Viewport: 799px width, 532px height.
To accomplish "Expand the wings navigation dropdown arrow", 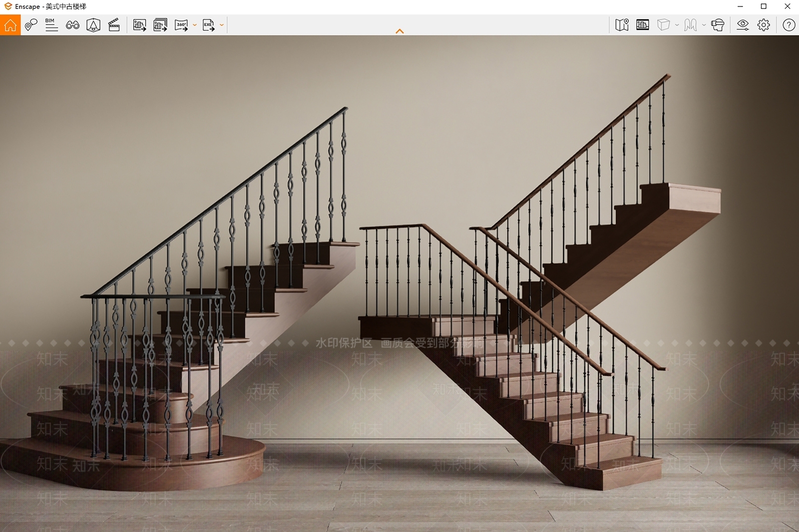I will click(704, 25).
